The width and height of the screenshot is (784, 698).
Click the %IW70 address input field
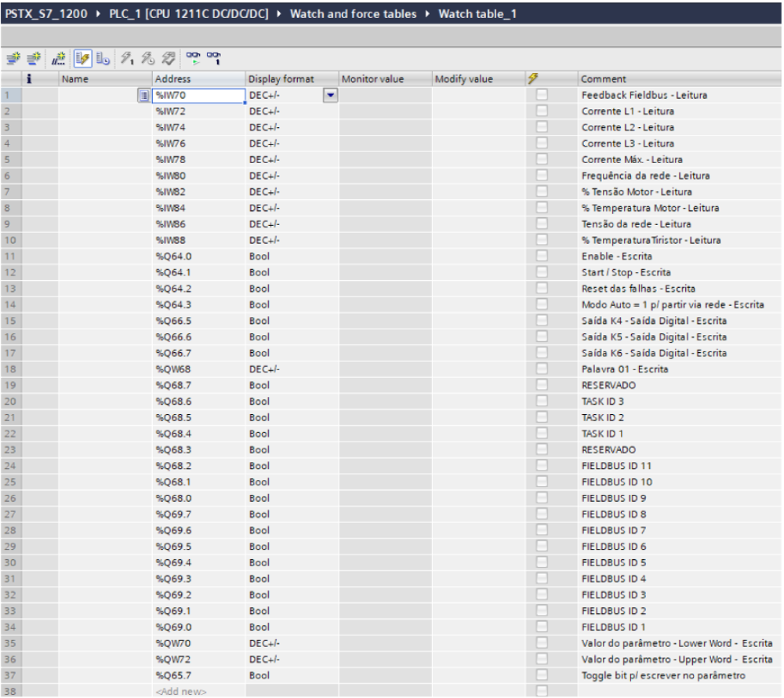198,95
